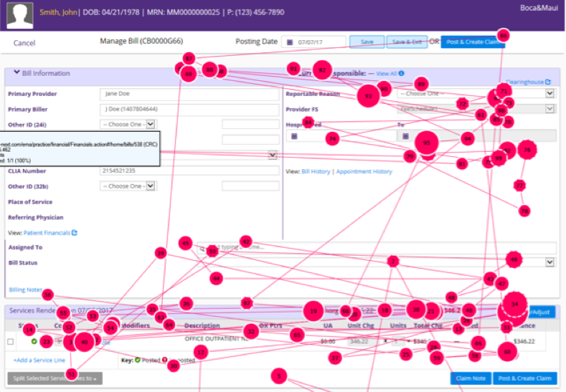Click the Description column header
Viewport: 566px width, 392px height.
coord(202,325)
